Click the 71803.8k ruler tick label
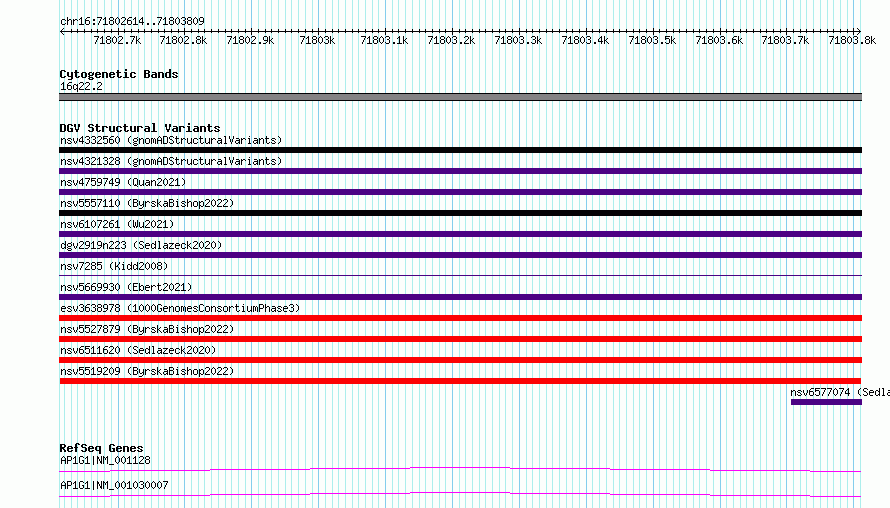 [853, 40]
